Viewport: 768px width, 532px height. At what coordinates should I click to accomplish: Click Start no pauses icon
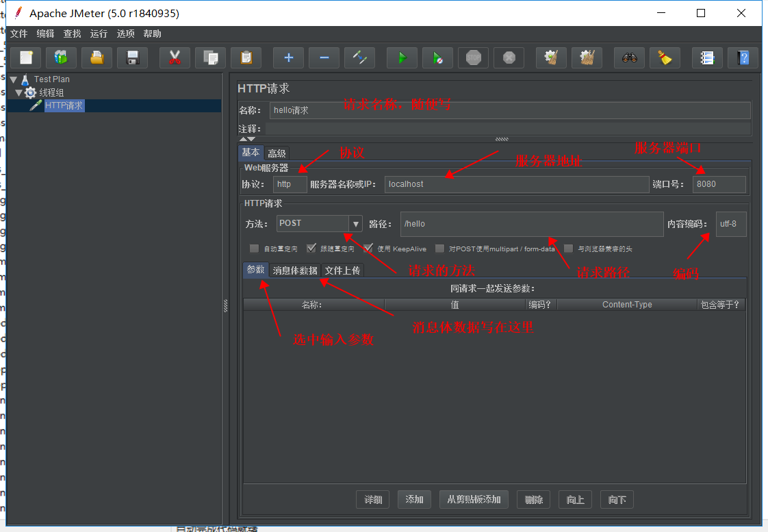click(x=438, y=58)
